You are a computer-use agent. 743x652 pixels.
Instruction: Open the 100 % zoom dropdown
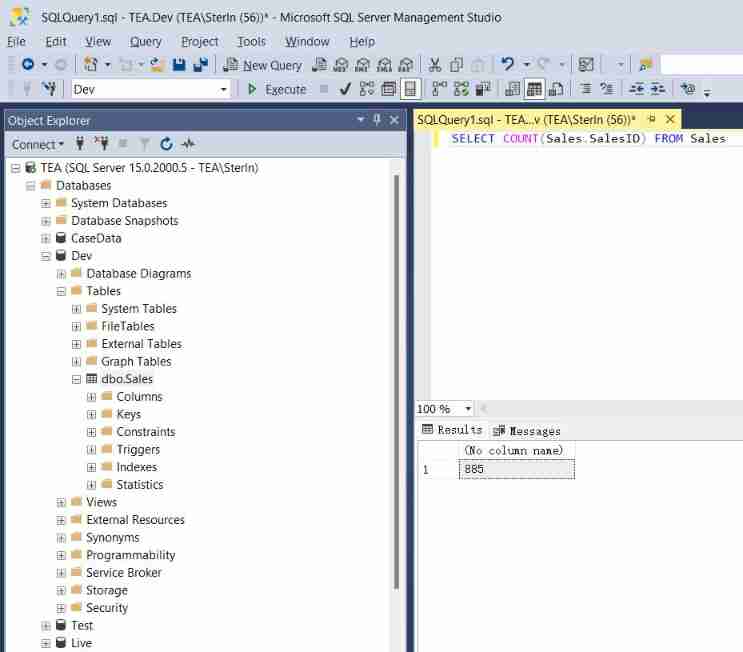pyautogui.click(x=468, y=409)
